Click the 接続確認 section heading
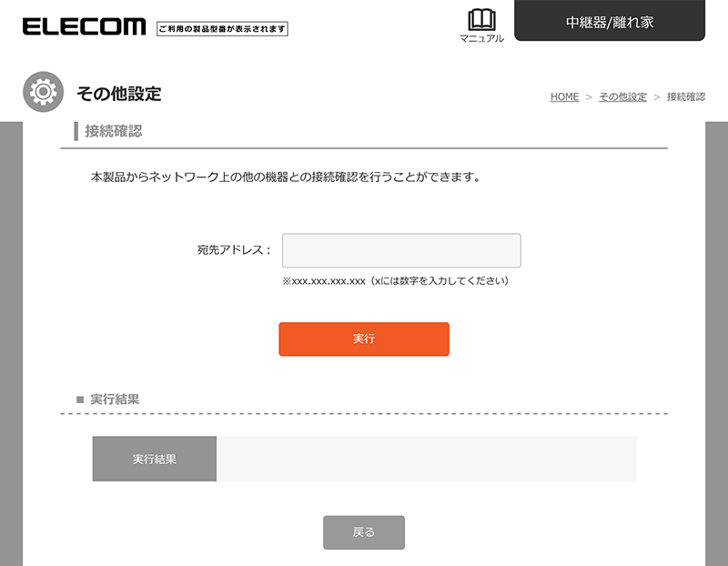This screenshot has width=728, height=566. [114, 131]
